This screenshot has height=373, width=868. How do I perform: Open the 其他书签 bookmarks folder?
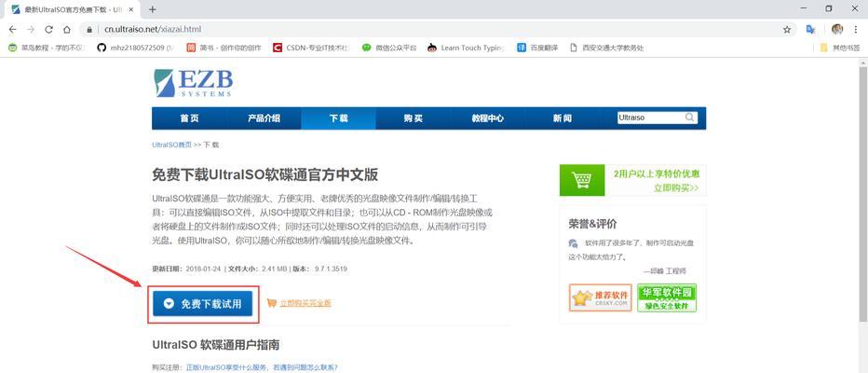[840, 48]
